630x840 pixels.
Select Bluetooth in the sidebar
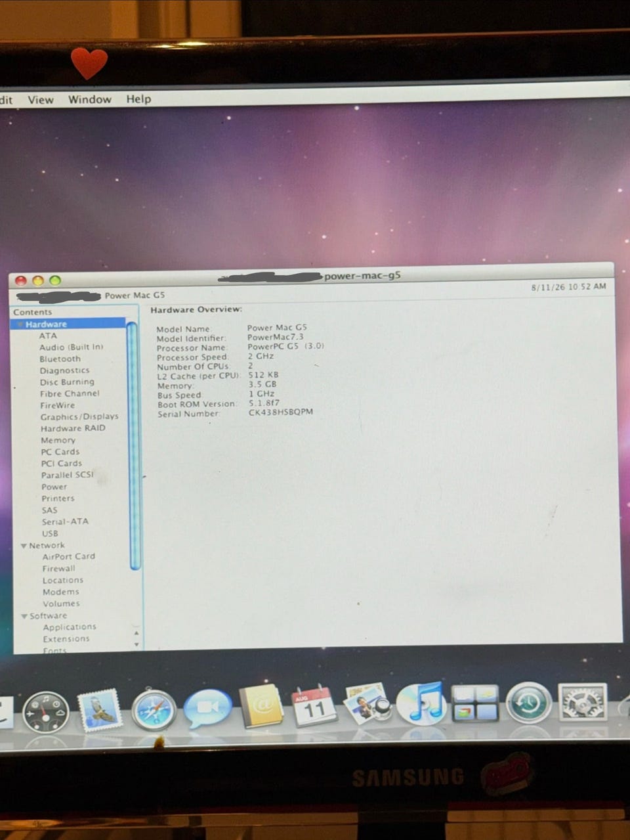pos(60,359)
